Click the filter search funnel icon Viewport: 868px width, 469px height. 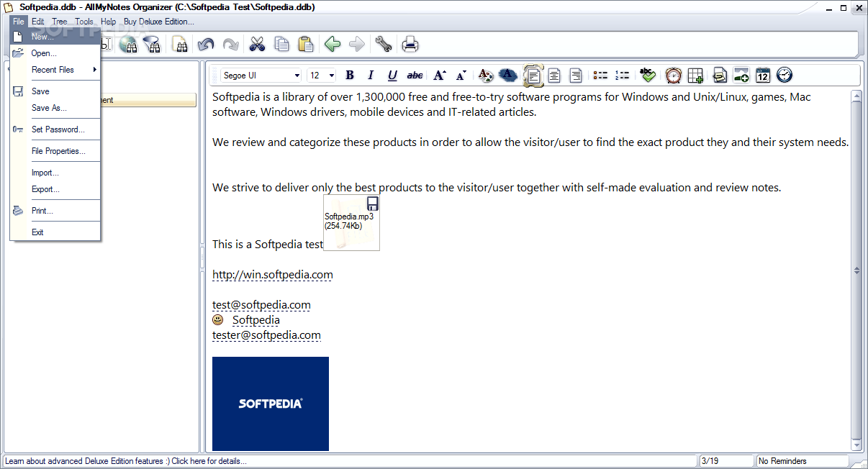[x=152, y=45]
